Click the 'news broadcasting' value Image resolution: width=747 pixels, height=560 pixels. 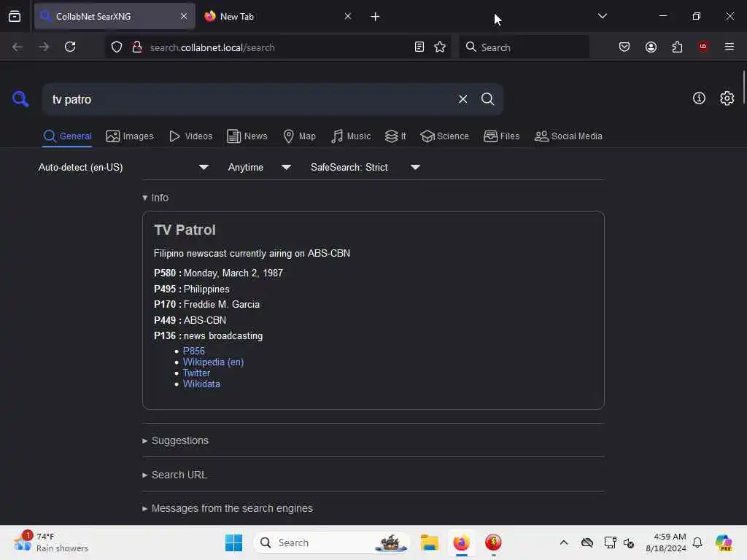[x=223, y=335]
